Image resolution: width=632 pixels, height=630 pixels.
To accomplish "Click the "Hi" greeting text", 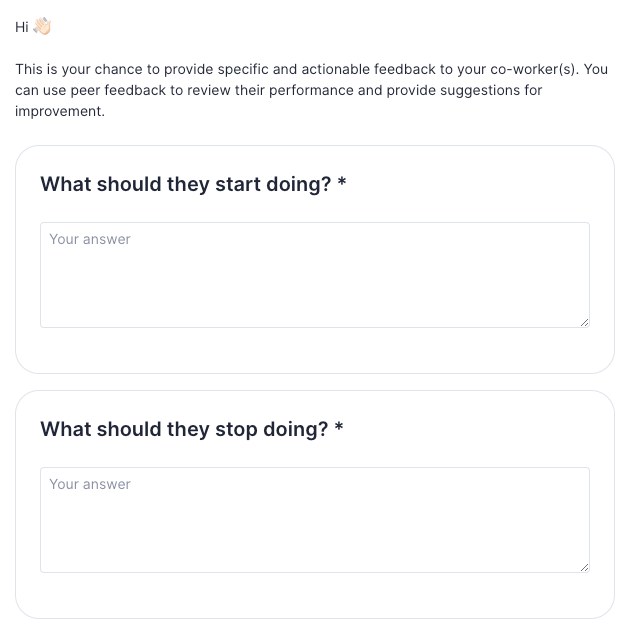I will coord(22,28).
